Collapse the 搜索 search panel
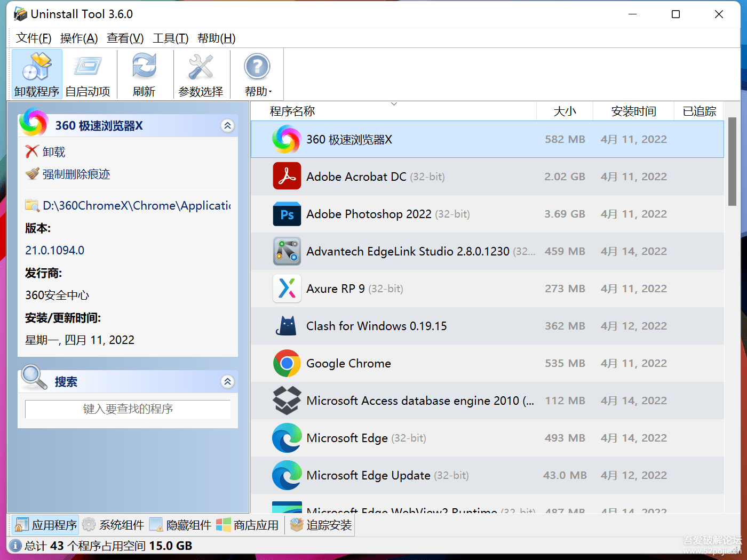The image size is (747, 560). (x=228, y=382)
